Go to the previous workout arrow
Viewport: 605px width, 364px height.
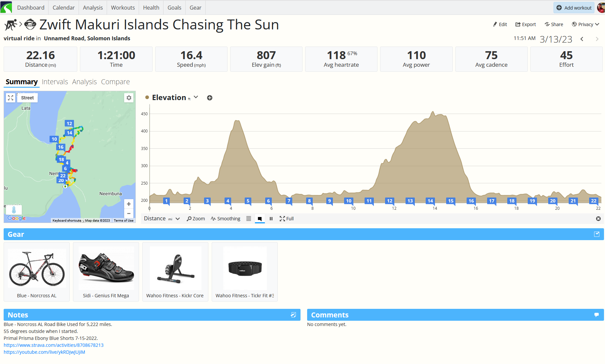[582, 39]
